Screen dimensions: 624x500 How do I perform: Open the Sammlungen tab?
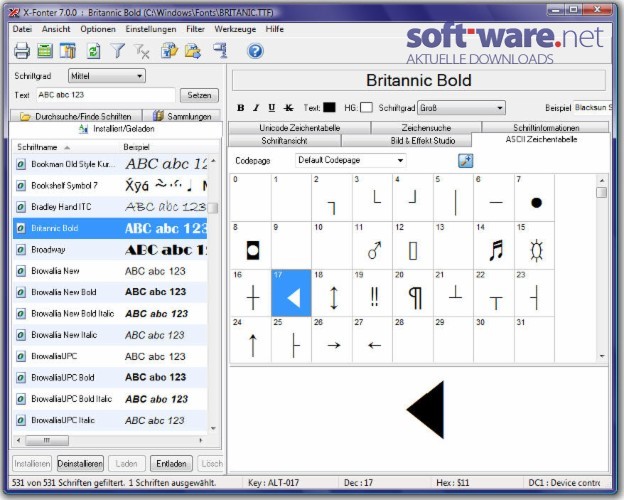point(182,116)
